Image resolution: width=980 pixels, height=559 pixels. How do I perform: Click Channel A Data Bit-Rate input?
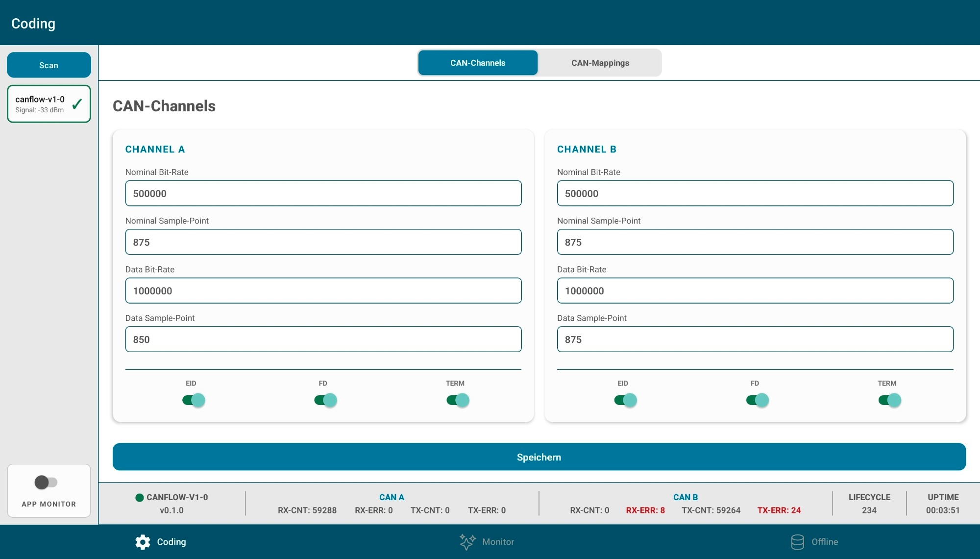(323, 291)
